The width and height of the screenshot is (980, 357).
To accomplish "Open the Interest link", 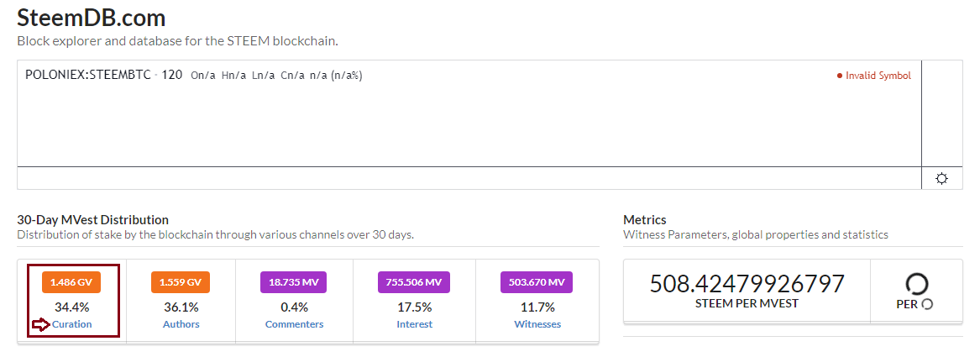I will pos(414,324).
